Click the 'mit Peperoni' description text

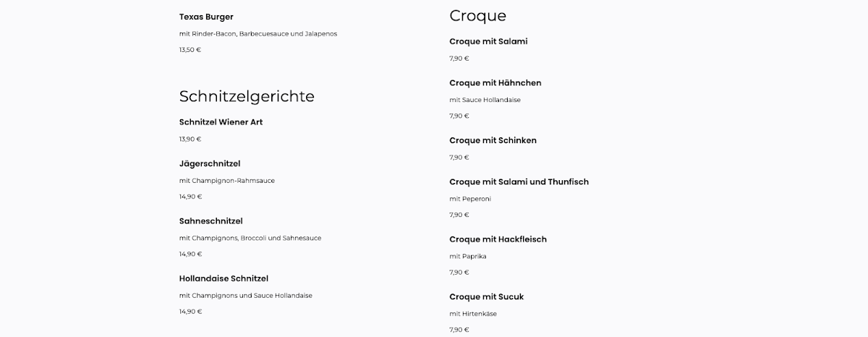click(470, 199)
